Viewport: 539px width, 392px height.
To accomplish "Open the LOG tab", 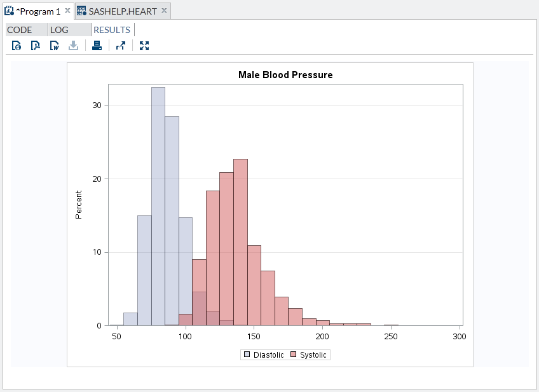I will click(x=59, y=30).
